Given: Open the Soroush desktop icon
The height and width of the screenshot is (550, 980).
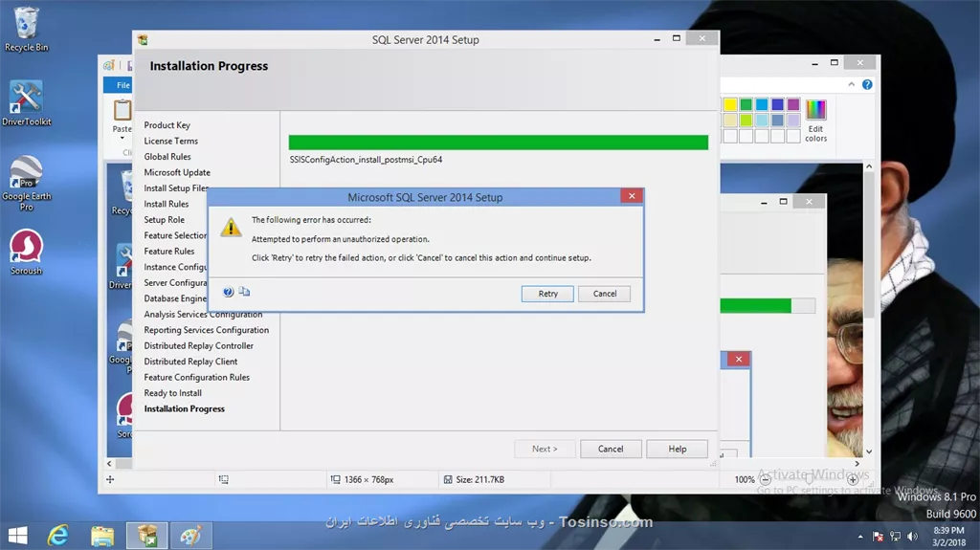Looking at the screenshot, I should click(x=26, y=252).
